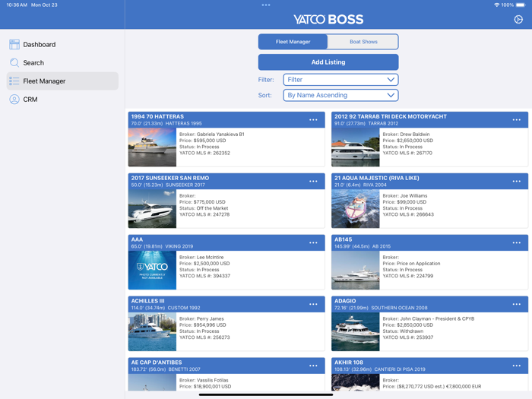Open options menu for 2017 Sunseeker San Remo
The height and width of the screenshot is (399, 532).
pyautogui.click(x=313, y=181)
